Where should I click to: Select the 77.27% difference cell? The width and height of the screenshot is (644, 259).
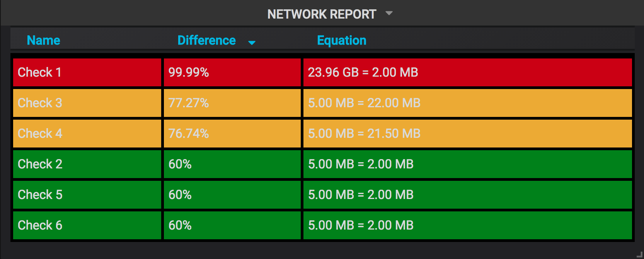tap(232, 103)
